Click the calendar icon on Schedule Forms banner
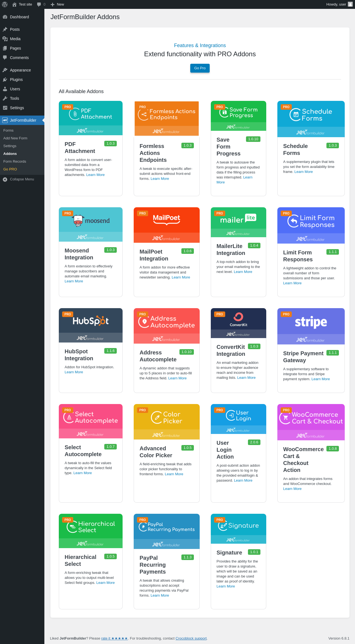The height and width of the screenshot is (644, 355). tap(296, 115)
